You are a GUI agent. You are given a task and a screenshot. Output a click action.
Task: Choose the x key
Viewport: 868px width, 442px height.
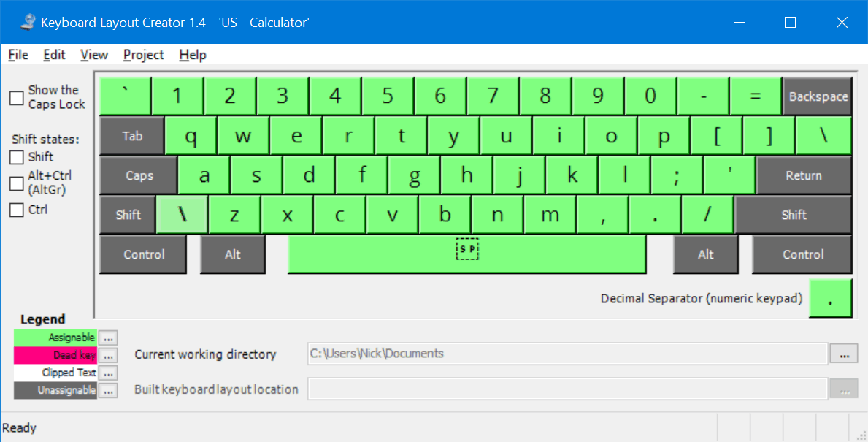(x=287, y=214)
